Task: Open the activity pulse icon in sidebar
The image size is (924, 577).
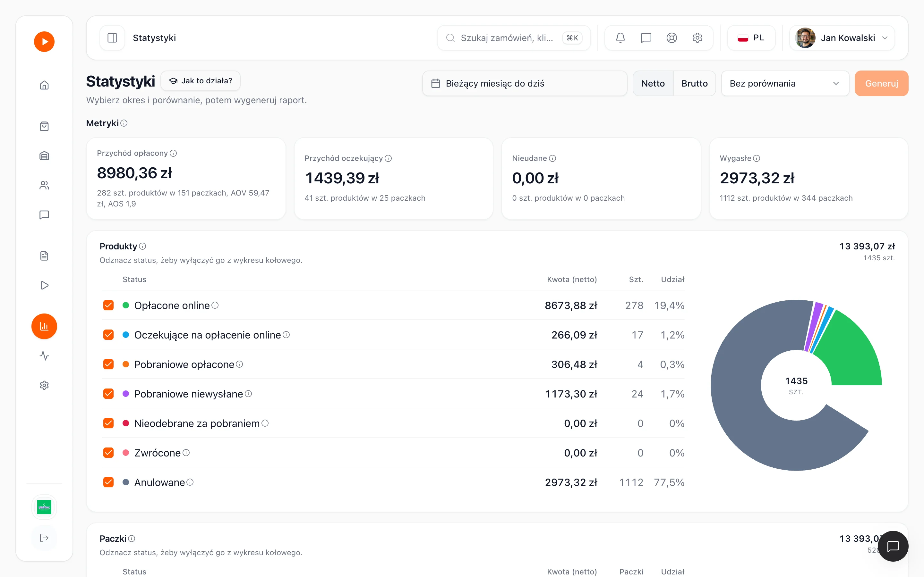Action: 44,356
